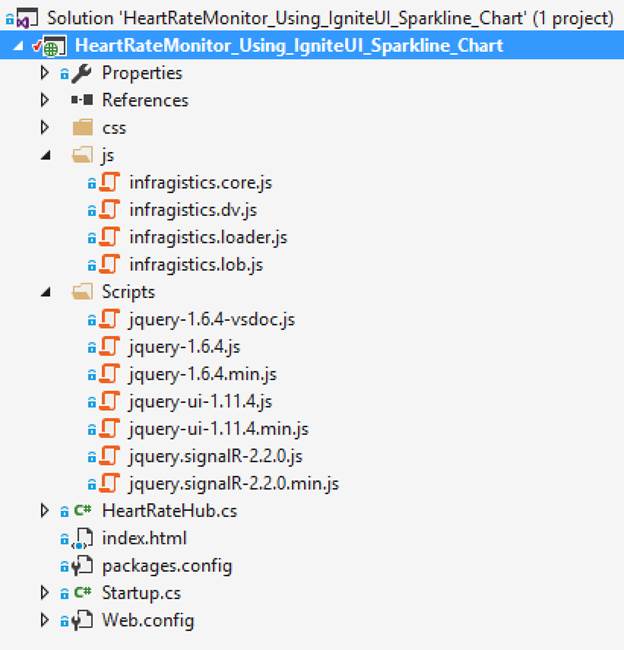Screen dimensions: 624x650
Task: Click the script icon of jquery-ui-1.11.4.min.js
Action: tap(109, 429)
